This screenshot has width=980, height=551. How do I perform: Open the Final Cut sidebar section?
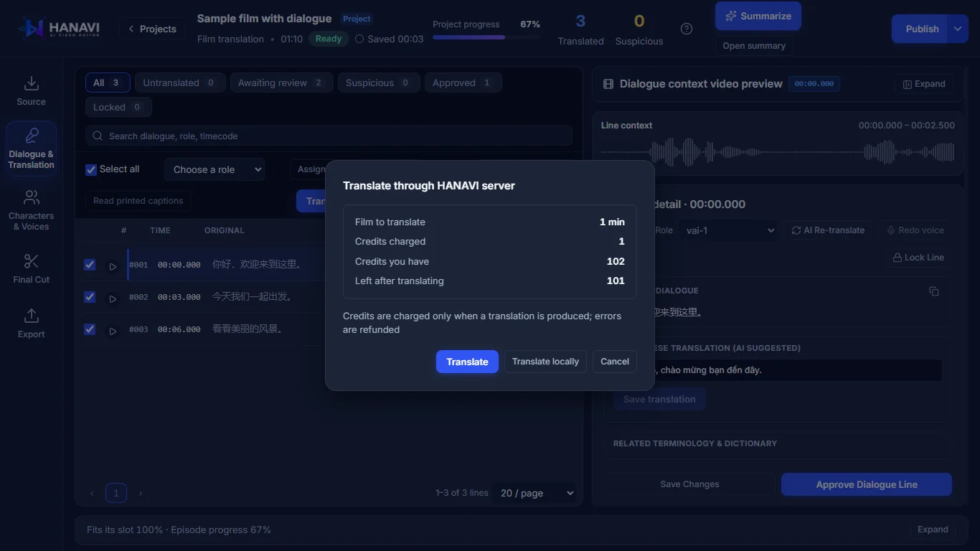31,268
